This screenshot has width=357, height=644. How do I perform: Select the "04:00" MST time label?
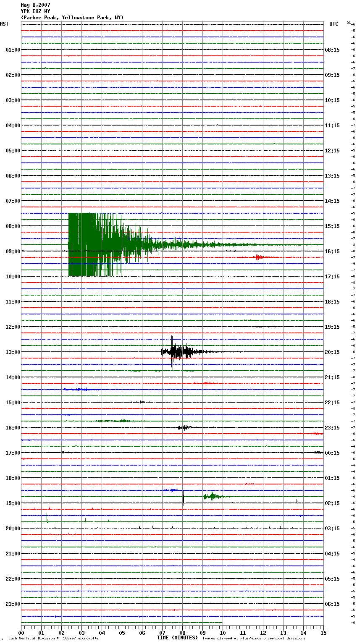click(x=13, y=126)
